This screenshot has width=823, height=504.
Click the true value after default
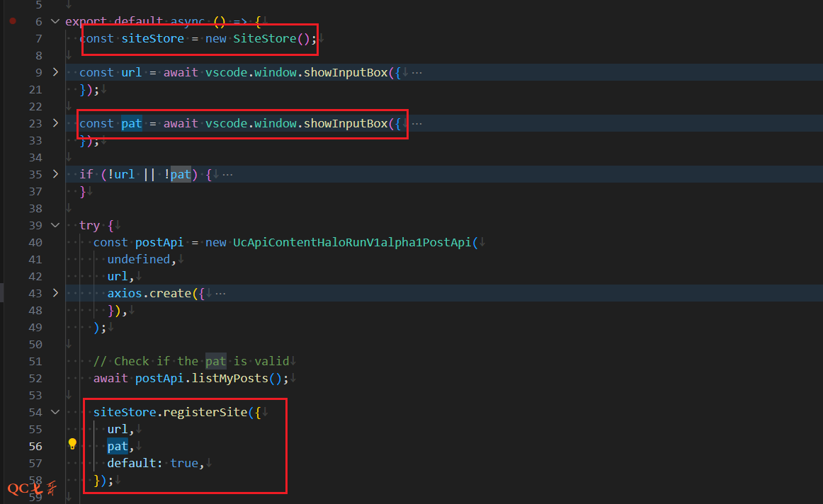tap(184, 463)
